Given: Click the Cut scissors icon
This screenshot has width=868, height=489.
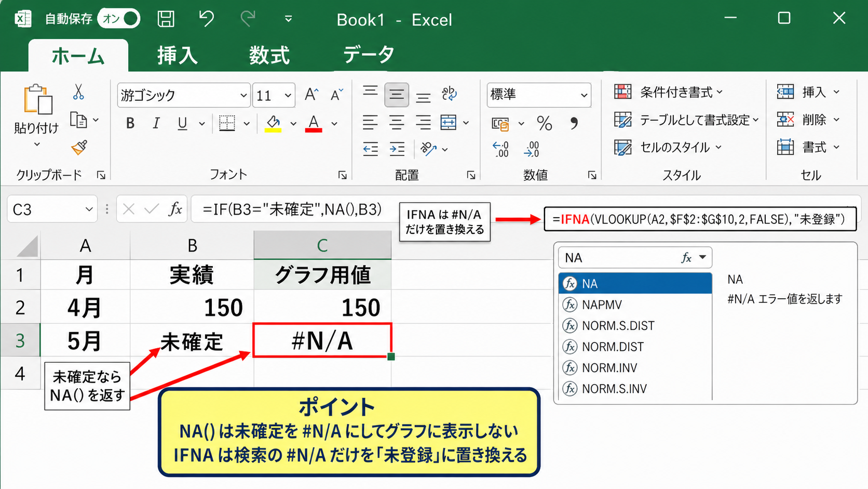Looking at the screenshot, I should (78, 92).
